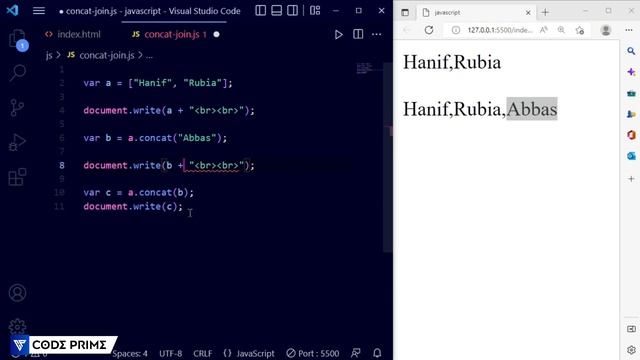Go back in the browser
The width and height of the screenshot is (640, 360).
(x=407, y=30)
